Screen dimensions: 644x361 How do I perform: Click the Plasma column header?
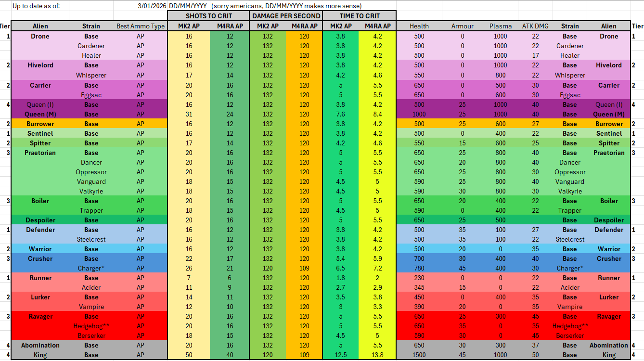point(500,26)
